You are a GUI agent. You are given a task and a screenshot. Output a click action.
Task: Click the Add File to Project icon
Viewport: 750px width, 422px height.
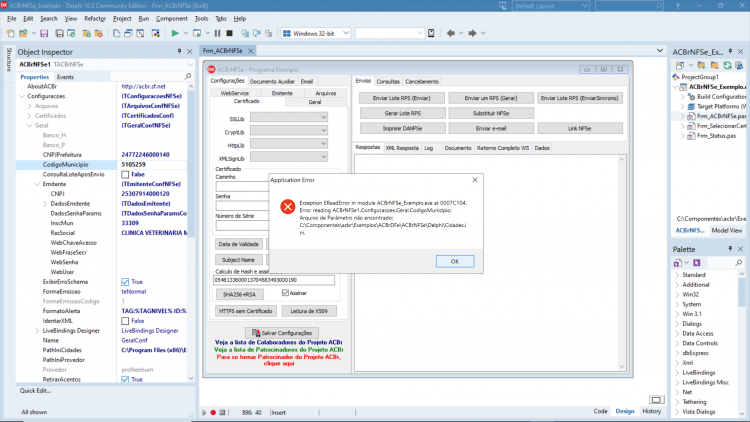tap(87, 33)
